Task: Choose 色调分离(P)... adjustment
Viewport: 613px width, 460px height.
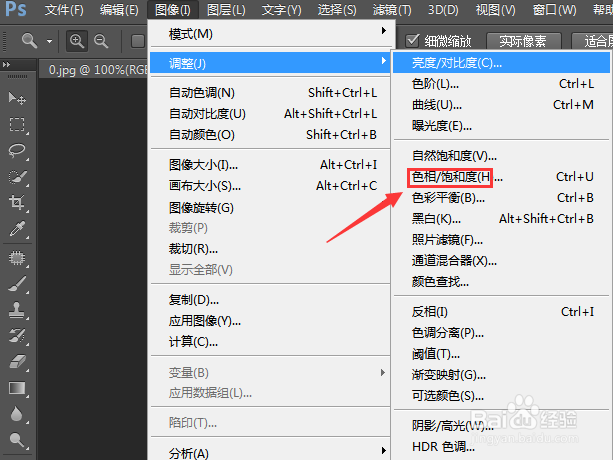Action: point(501,333)
